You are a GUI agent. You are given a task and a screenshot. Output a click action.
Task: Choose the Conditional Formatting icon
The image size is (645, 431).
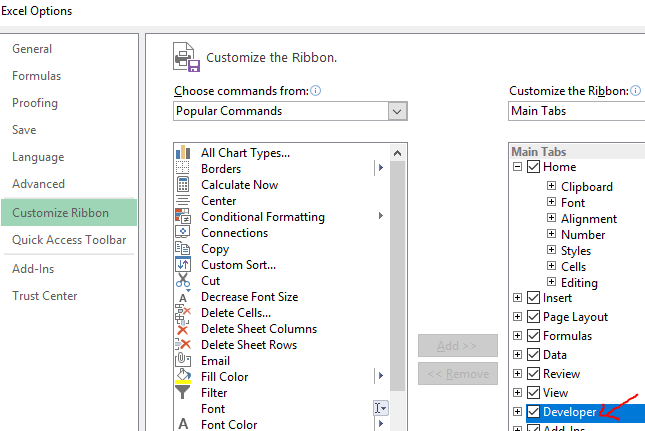[183, 216]
